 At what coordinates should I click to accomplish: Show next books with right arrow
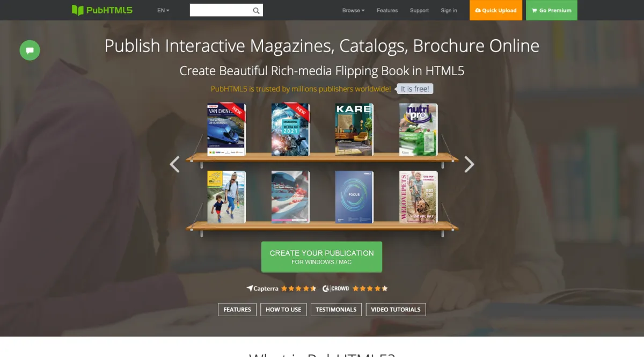pos(469,164)
